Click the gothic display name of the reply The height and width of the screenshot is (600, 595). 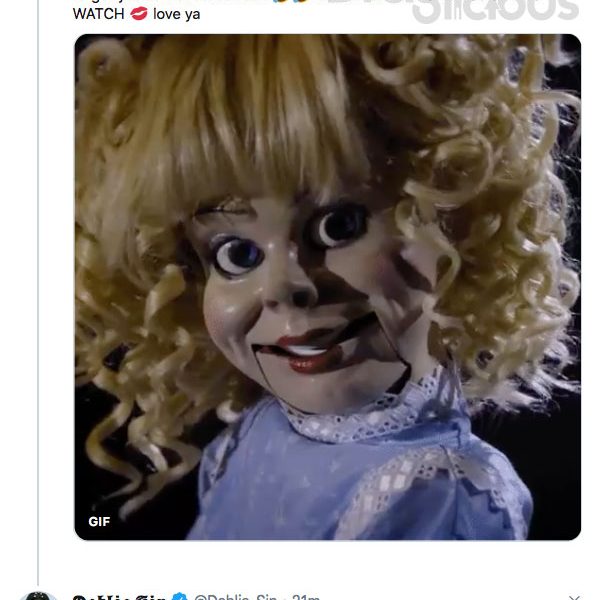[x=119, y=597]
